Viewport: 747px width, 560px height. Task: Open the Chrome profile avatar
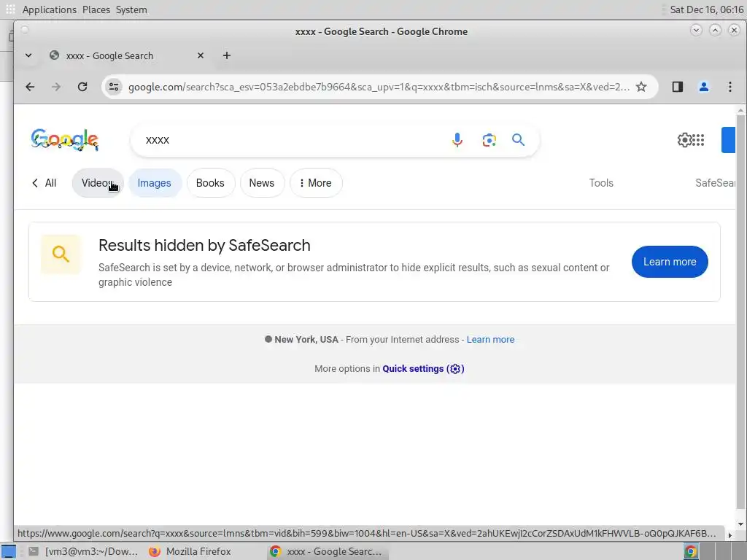(704, 87)
